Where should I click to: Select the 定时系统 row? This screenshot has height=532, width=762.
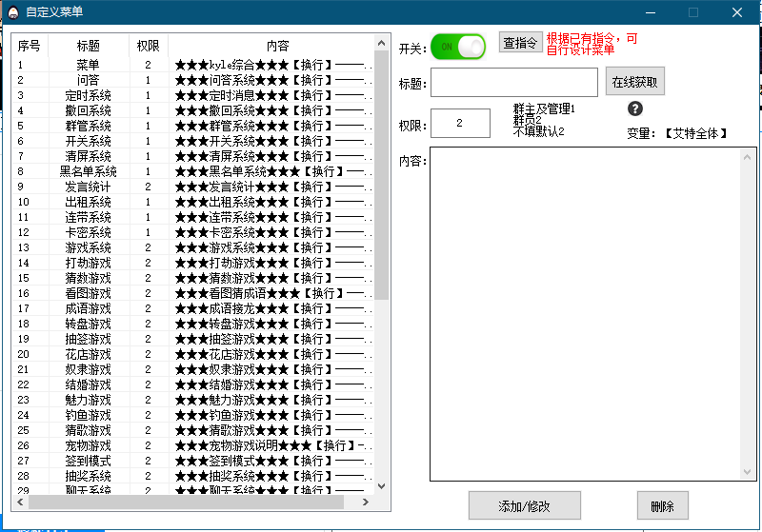click(193, 95)
